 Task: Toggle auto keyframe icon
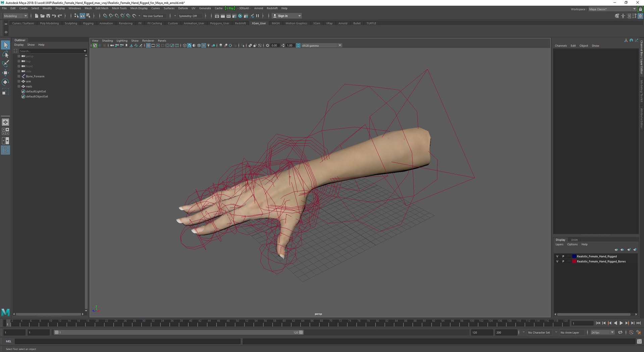[x=631, y=332]
